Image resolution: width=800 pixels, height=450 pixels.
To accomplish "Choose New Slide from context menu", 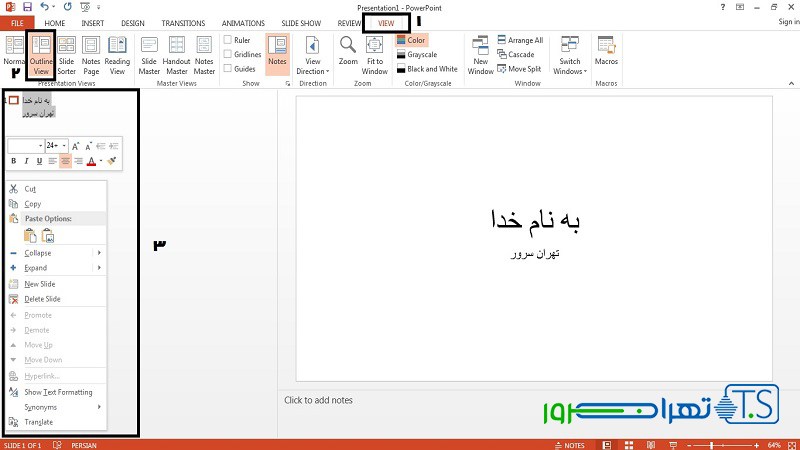I will pyautogui.click(x=40, y=284).
